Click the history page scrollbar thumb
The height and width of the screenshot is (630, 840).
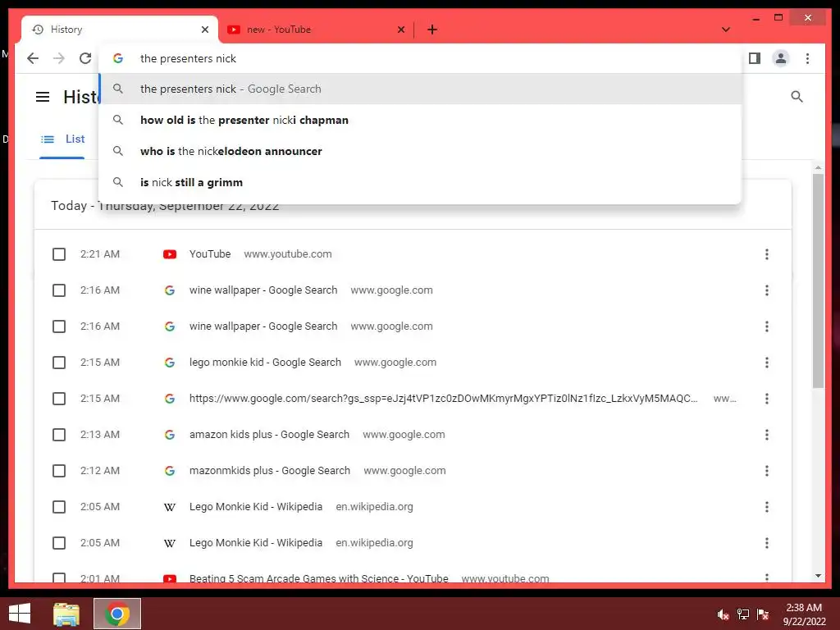click(818, 281)
